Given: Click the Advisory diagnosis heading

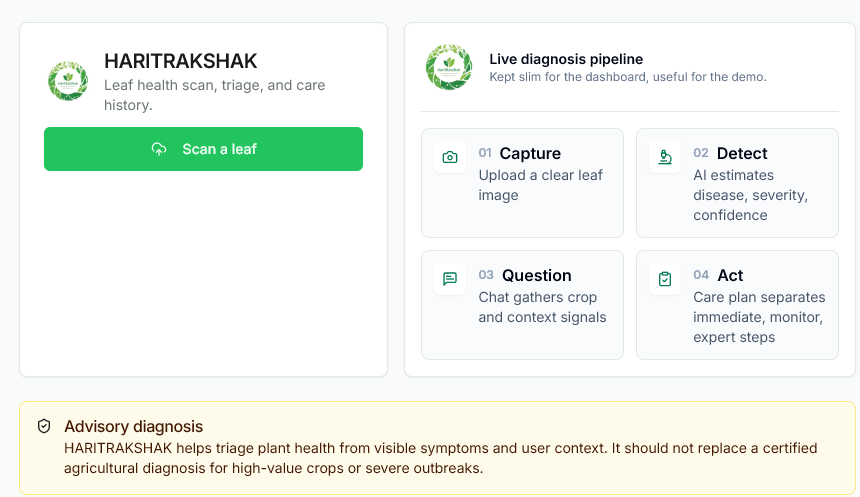Looking at the screenshot, I should [133, 426].
